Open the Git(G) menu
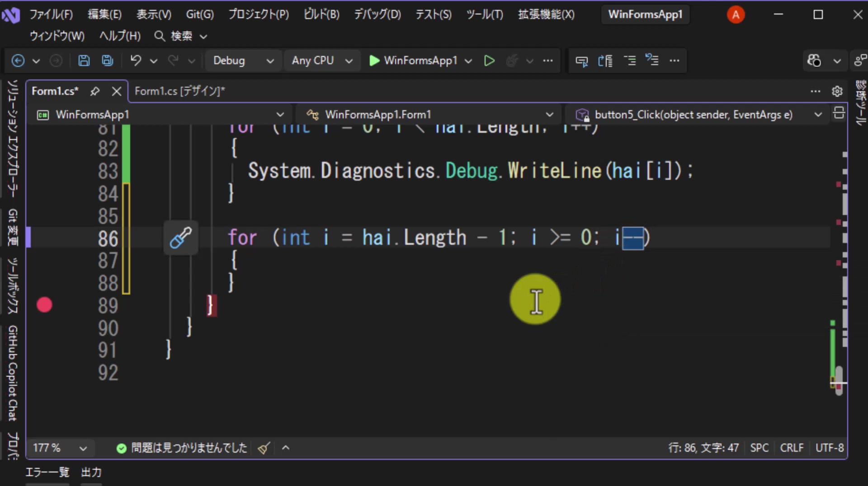This screenshot has width=868, height=486. 200,14
